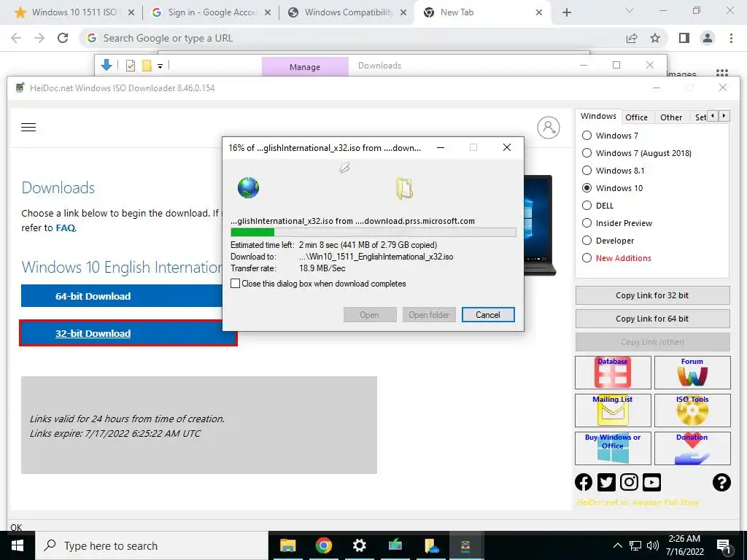Visit the Facebook page icon
The width and height of the screenshot is (747, 560).
coord(584,483)
